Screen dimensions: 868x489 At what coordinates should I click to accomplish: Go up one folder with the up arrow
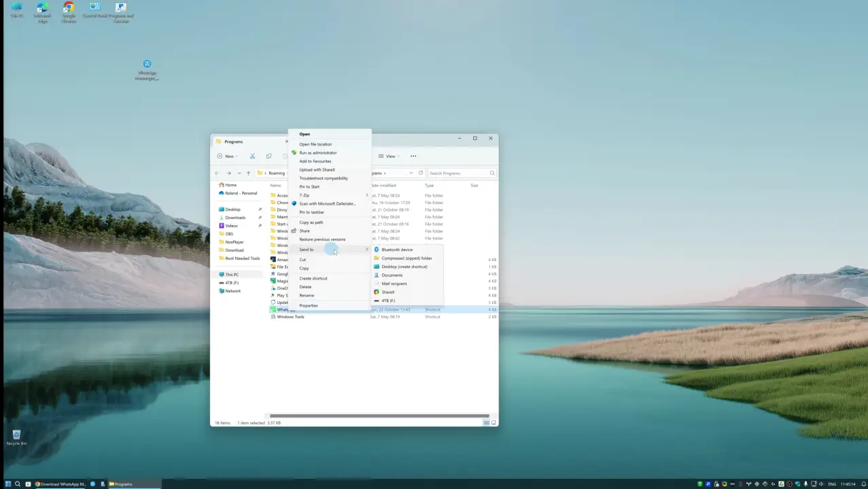pyautogui.click(x=249, y=173)
